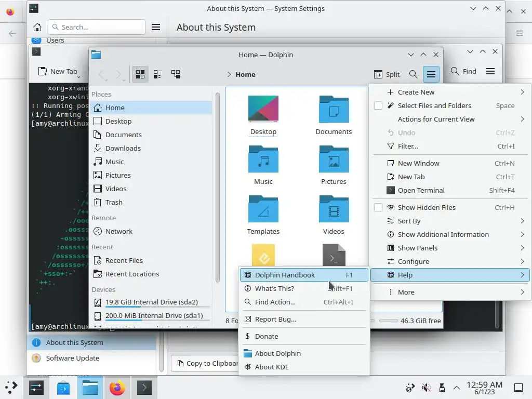Select Home in the Places panel
This screenshot has width=532, height=399.
pyautogui.click(x=151, y=108)
